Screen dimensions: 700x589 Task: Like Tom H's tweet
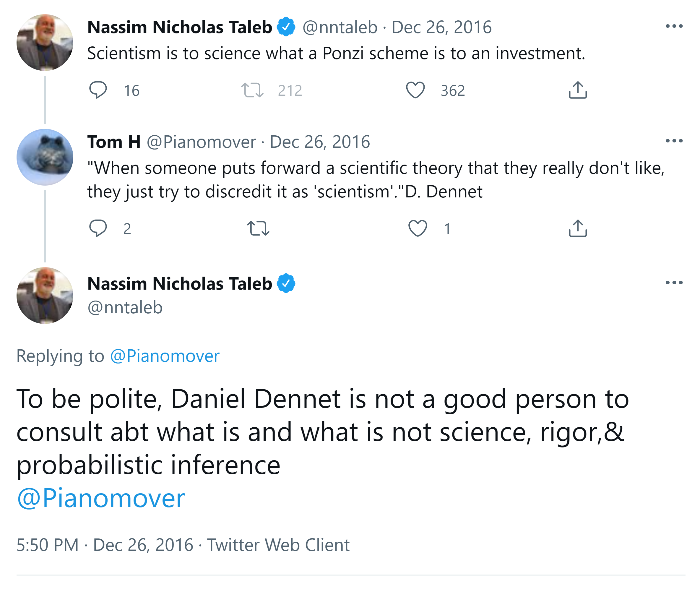(418, 228)
